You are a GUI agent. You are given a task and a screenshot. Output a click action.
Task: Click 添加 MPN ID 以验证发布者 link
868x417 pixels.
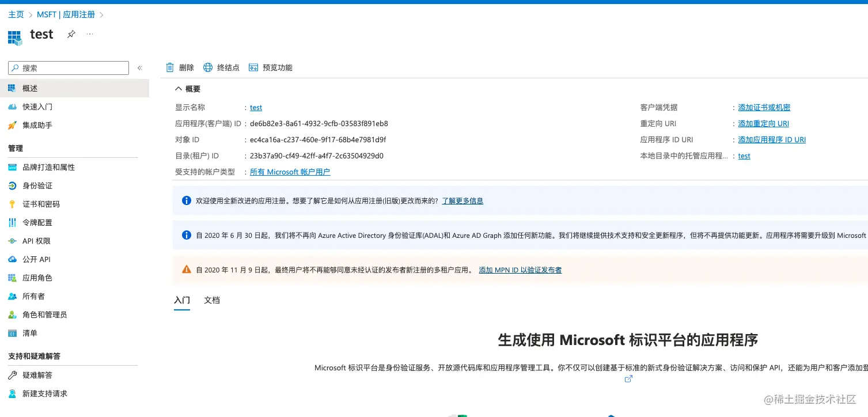coord(520,270)
